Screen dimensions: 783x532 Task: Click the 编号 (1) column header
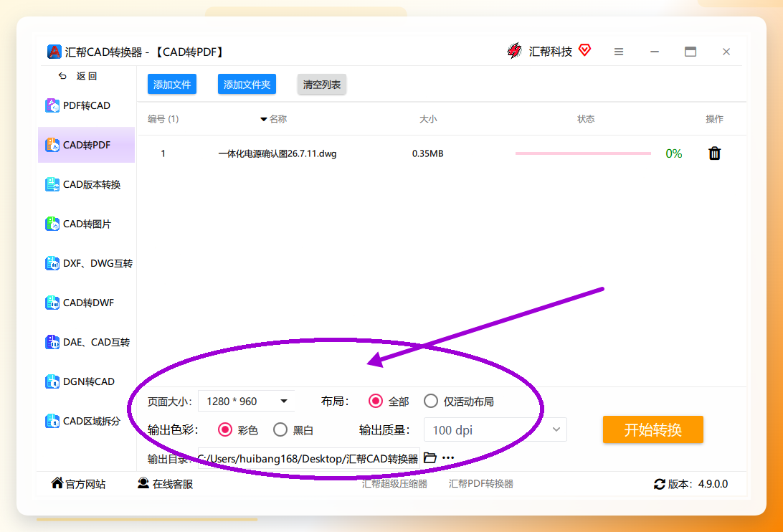pos(163,119)
